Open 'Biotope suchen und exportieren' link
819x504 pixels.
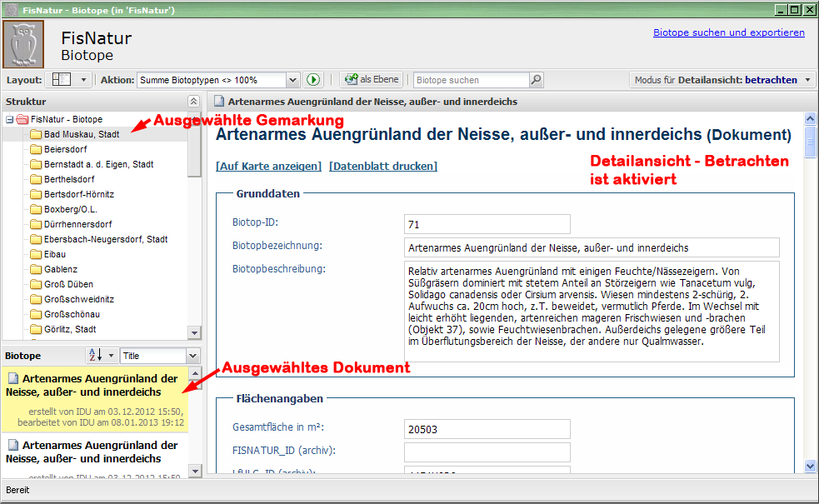click(x=728, y=32)
